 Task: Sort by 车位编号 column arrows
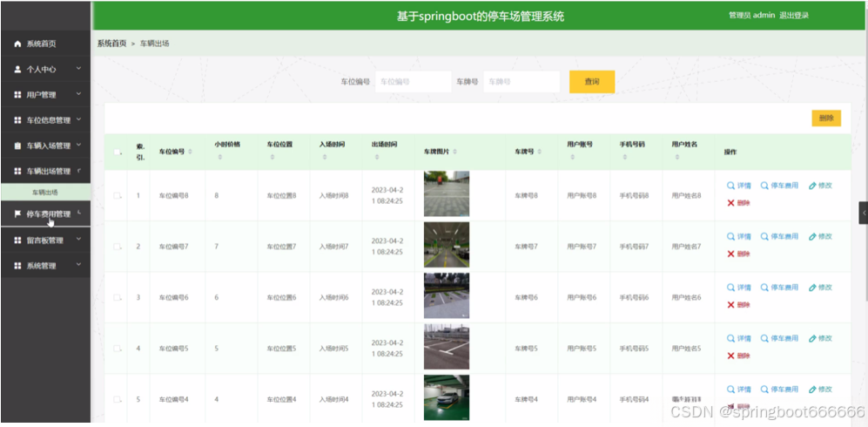click(x=191, y=152)
